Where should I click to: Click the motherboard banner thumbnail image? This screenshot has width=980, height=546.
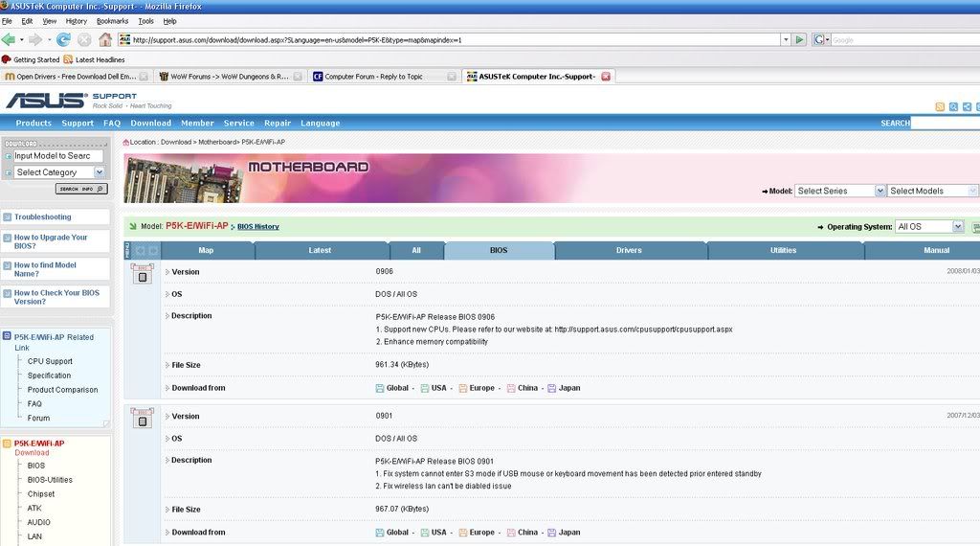pyautogui.click(x=185, y=179)
